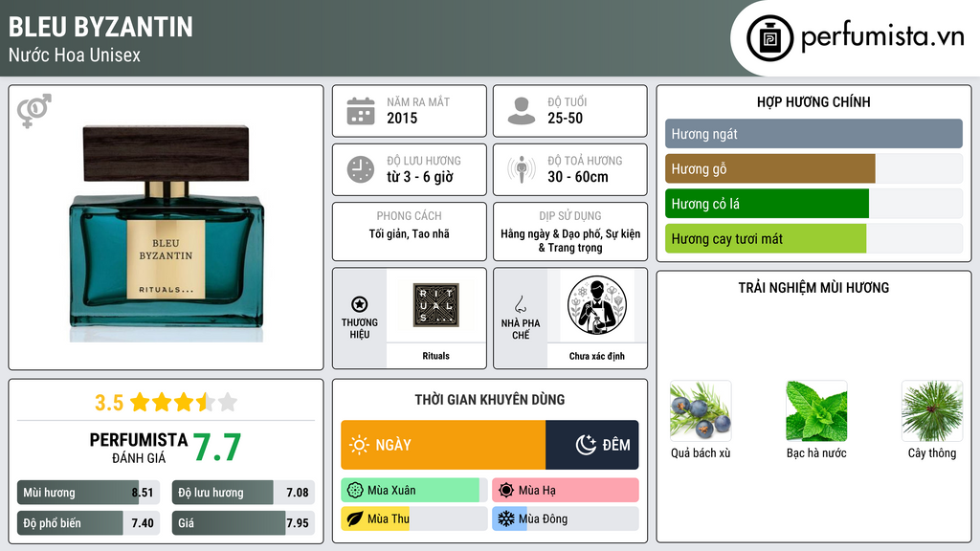Click the sillage icon beside Độ toả hương
Screen dimensions: 980x551
522,169
